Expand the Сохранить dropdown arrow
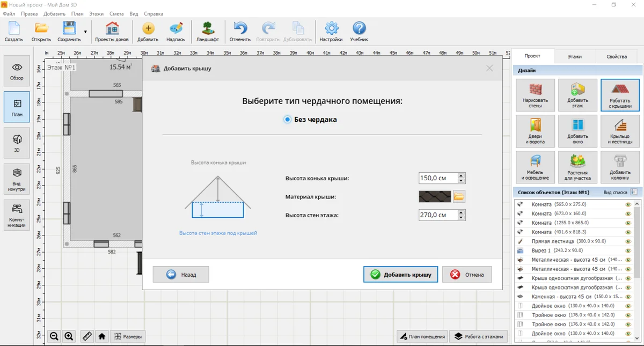The width and height of the screenshot is (644, 346). [85, 32]
